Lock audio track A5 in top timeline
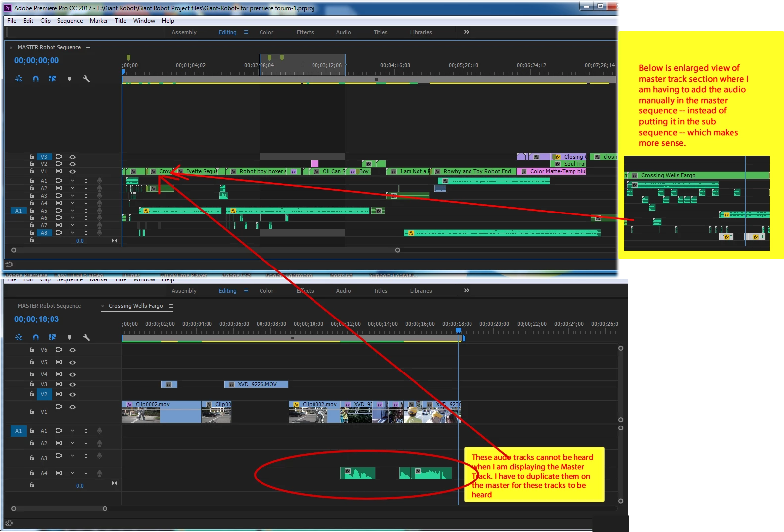The height and width of the screenshot is (532, 784). click(32, 211)
